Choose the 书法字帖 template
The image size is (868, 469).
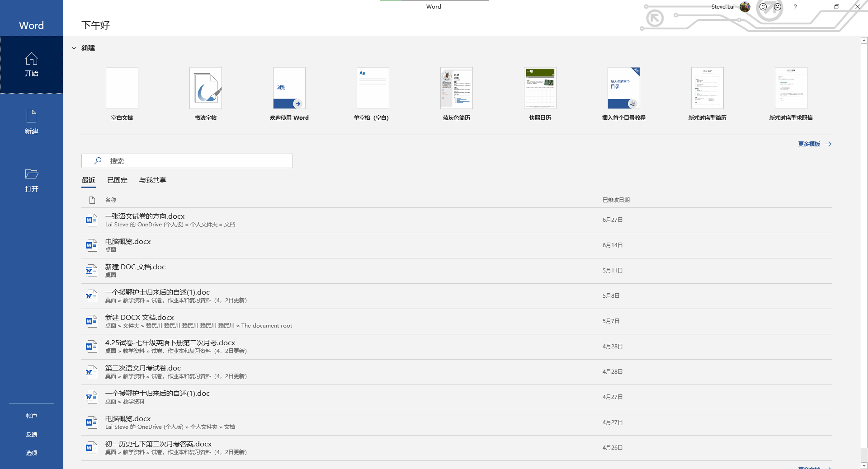click(x=206, y=94)
